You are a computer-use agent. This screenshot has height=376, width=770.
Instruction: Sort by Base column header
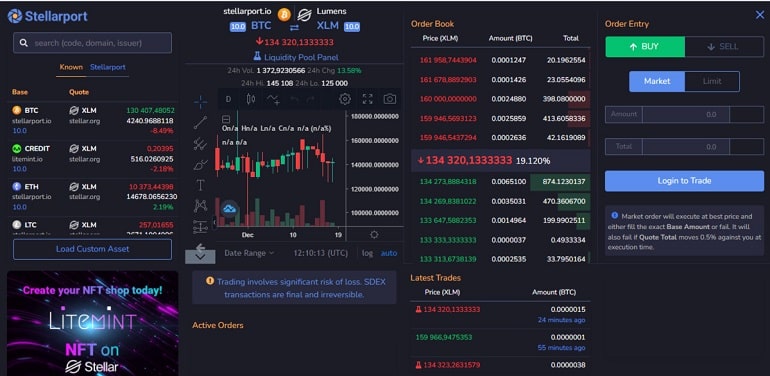pos(20,92)
